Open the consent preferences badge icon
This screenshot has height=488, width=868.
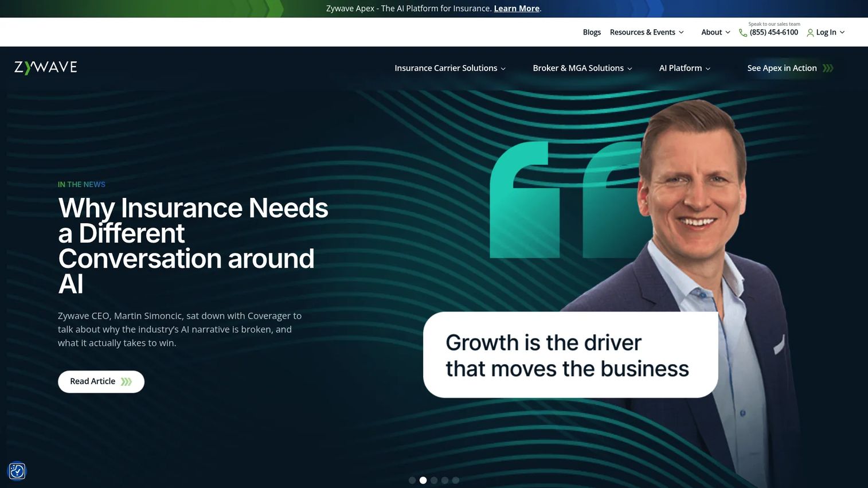coord(17,471)
